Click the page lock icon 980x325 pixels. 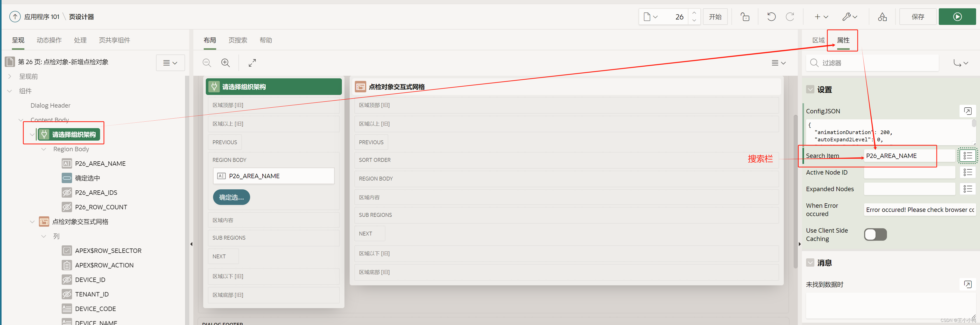[745, 17]
